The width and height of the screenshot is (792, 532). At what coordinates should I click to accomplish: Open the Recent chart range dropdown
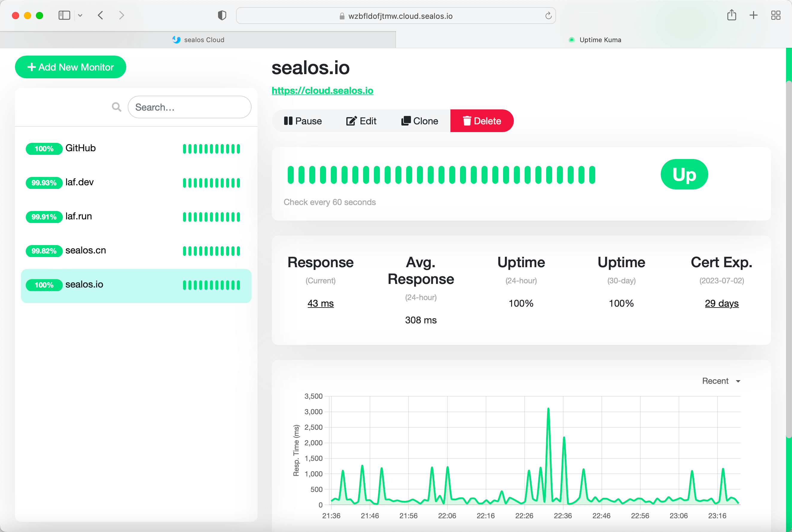click(x=721, y=381)
